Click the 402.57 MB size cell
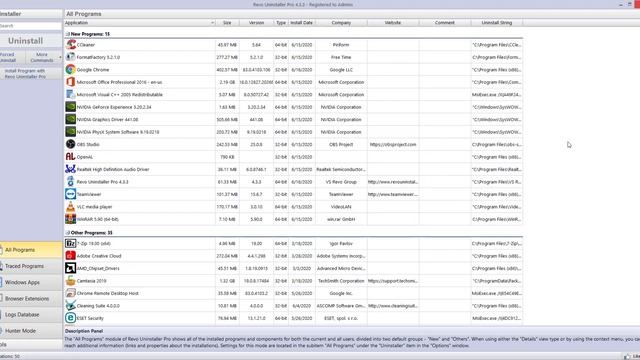 pyautogui.click(x=227, y=70)
